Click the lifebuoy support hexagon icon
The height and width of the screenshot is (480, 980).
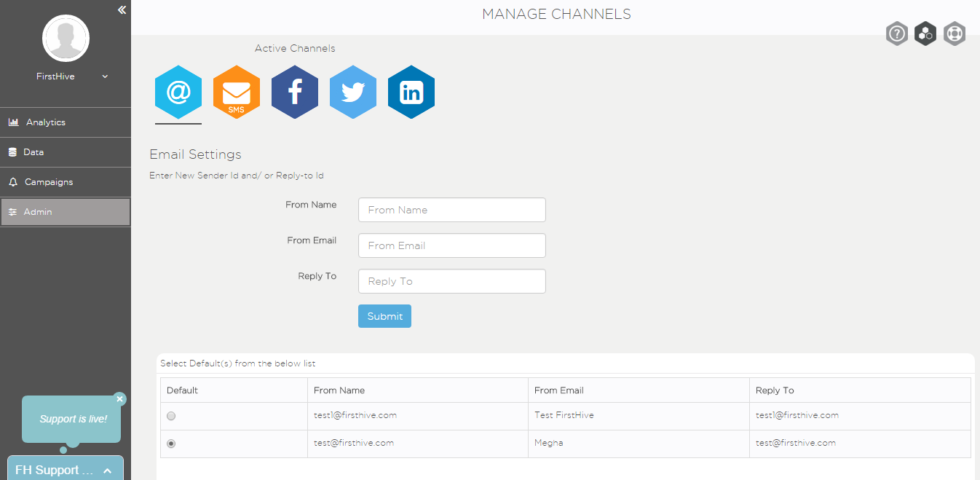[x=955, y=34]
